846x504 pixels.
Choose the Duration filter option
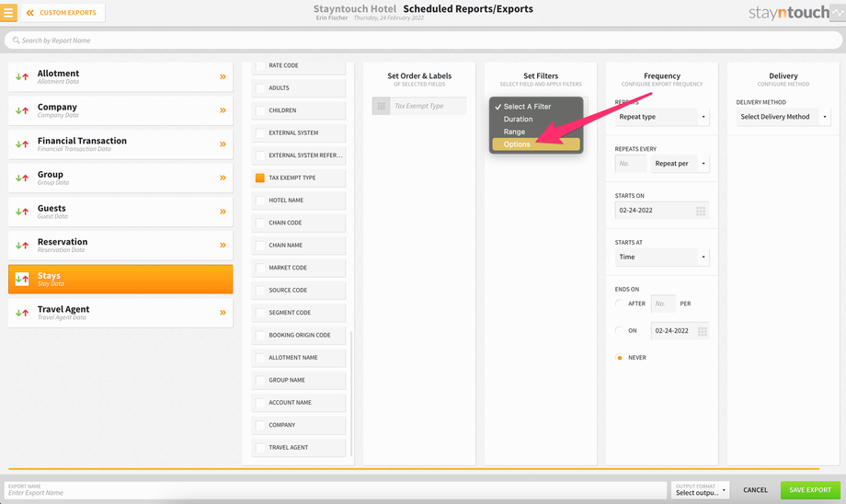pyautogui.click(x=536, y=120)
